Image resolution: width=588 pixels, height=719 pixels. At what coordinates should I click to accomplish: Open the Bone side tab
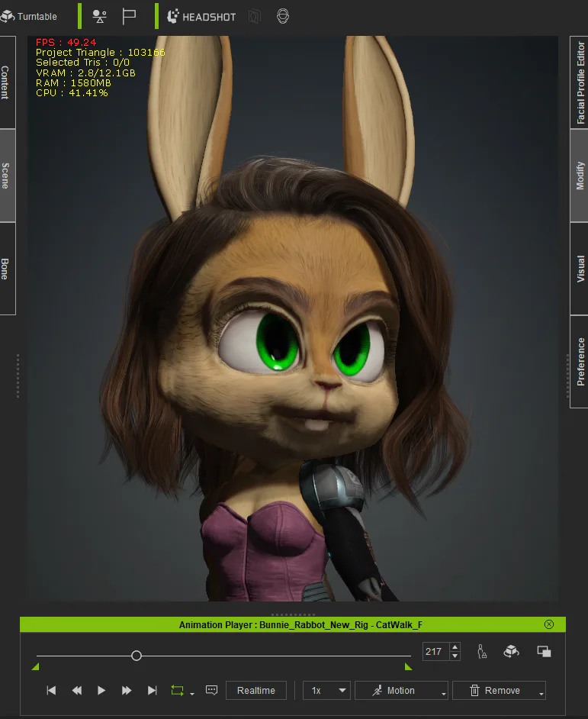[6, 269]
